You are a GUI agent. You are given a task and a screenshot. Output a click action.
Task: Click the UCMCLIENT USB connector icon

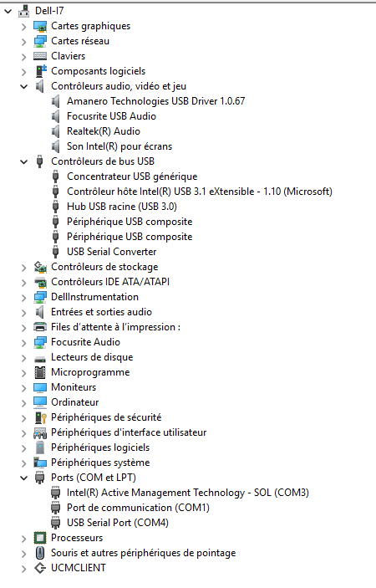click(40, 568)
